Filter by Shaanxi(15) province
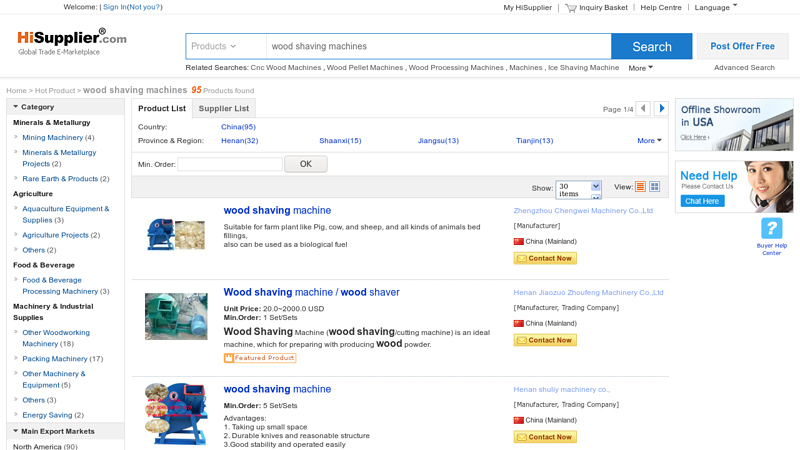 point(340,141)
